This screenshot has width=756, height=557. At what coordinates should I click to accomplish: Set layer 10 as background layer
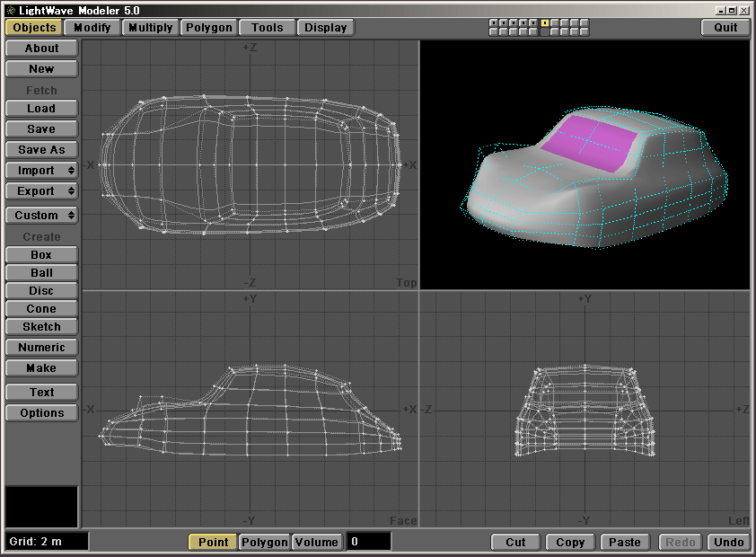coord(585,31)
